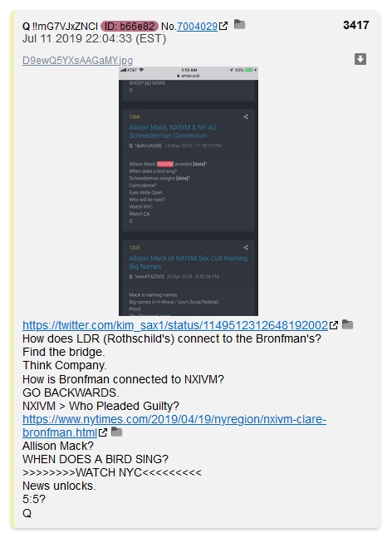Tap share icon on post 1203 in screenshot
Viewport: 392px width, 543px height.
tap(246, 248)
